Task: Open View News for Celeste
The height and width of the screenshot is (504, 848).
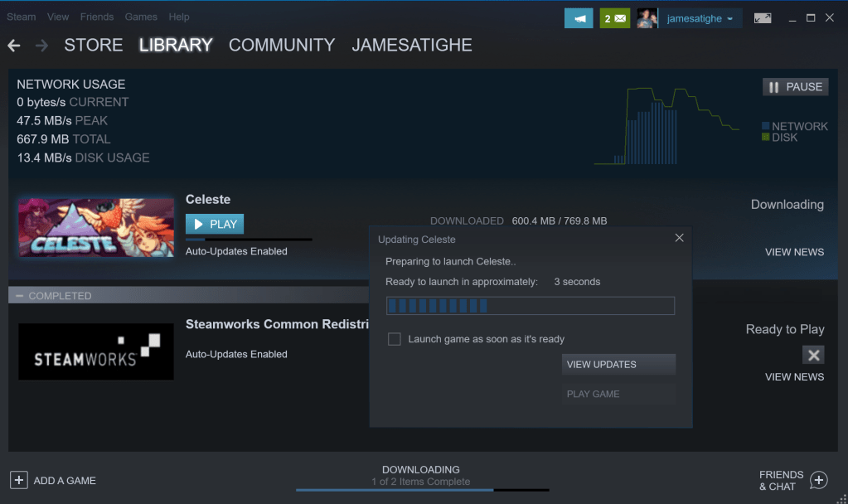Action: pyautogui.click(x=794, y=252)
